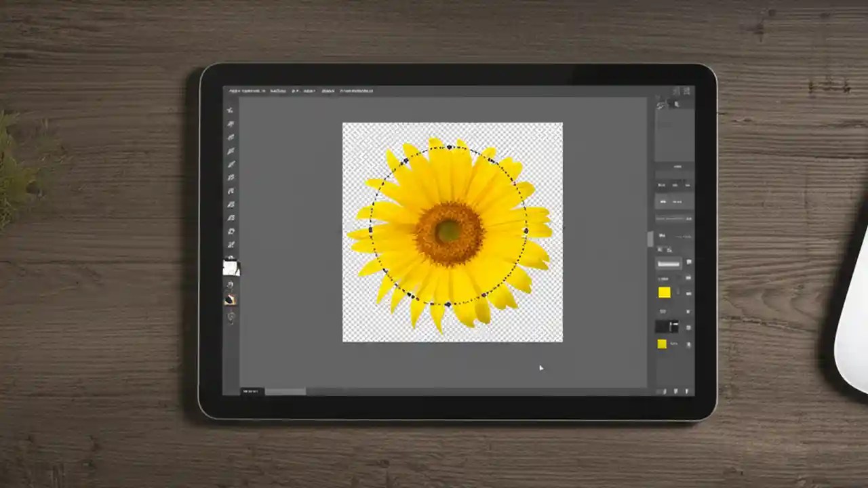Image resolution: width=868 pixels, height=488 pixels.
Task: Select the Lasso selection tool
Action: [231, 137]
